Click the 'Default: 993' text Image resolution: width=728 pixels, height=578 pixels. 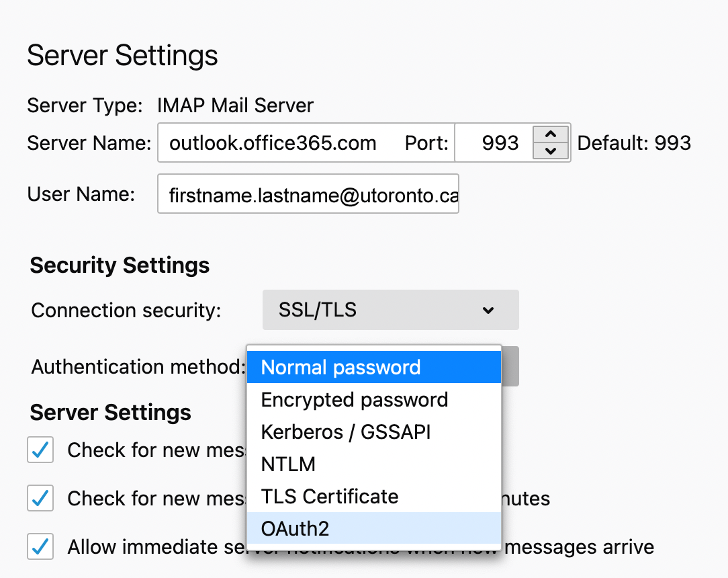coord(634,142)
